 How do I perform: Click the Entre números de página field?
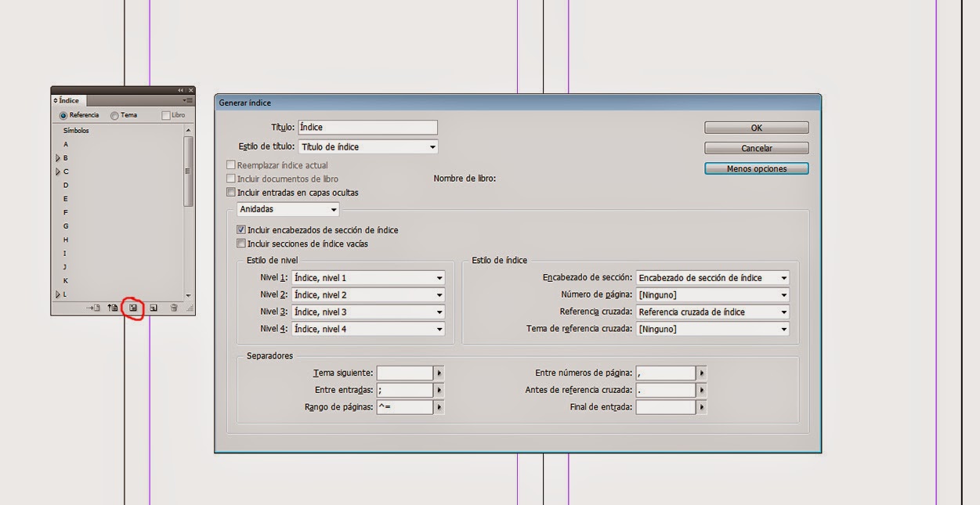click(x=666, y=373)
